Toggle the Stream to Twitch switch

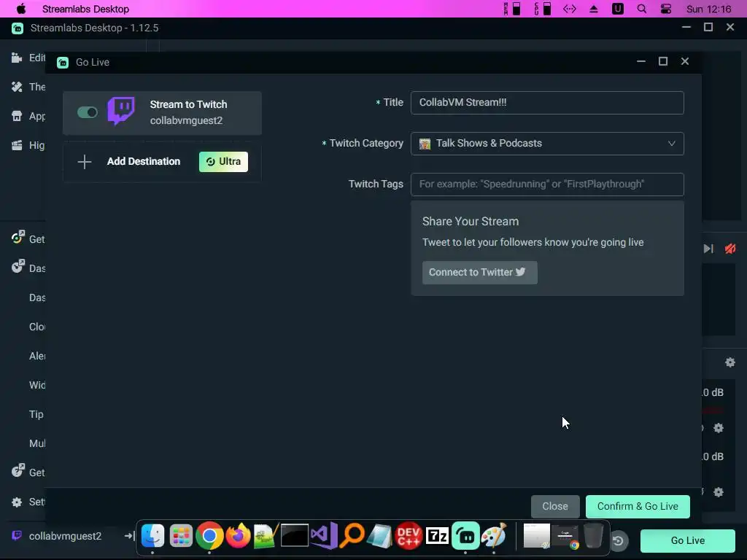click(x=88, y=112)
